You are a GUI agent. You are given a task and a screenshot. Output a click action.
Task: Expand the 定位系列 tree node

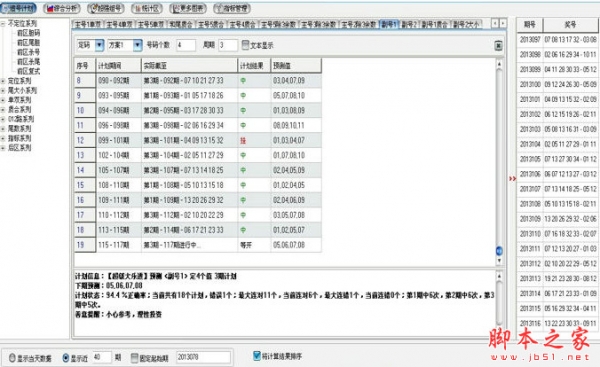tap(3, 81)
